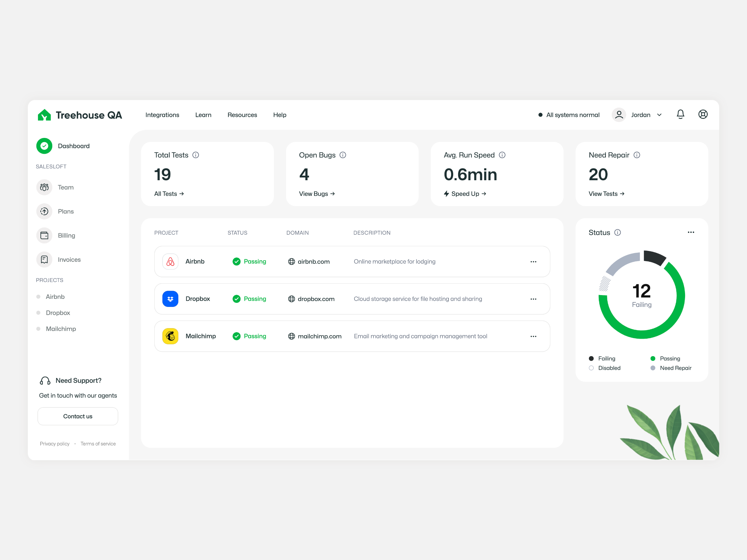
Task: Click the Open Bugs info icon
Action: (343, 155)
